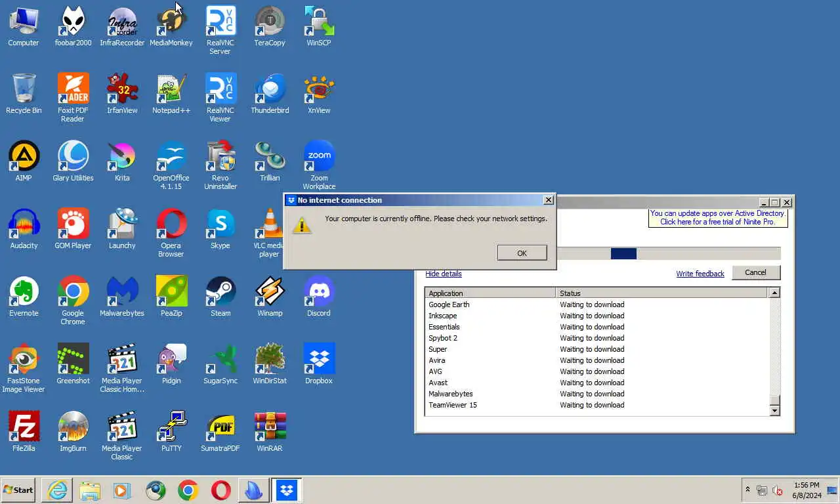Open the Greenshot desktop shortcut

click(x=73, y=364)
